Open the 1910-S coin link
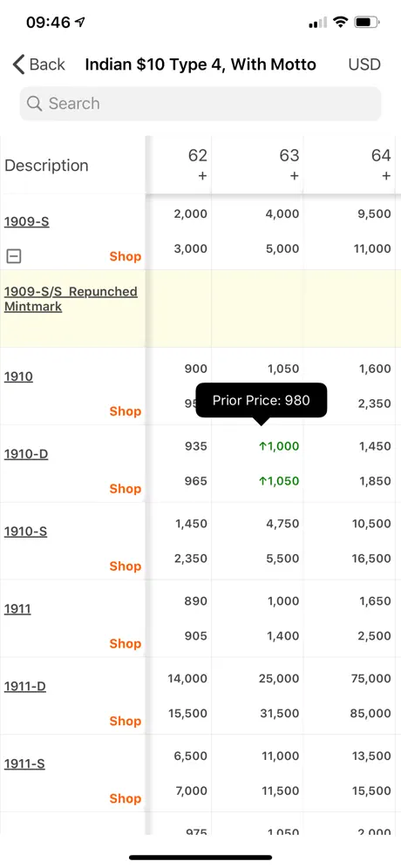The height and width of the screenshot is (868, 401). 25,532
